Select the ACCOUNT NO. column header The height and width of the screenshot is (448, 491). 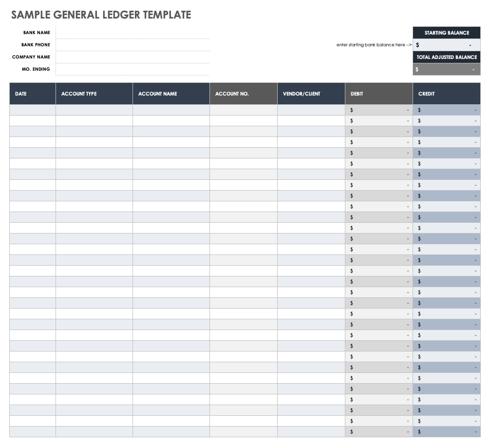coord(243,94)
